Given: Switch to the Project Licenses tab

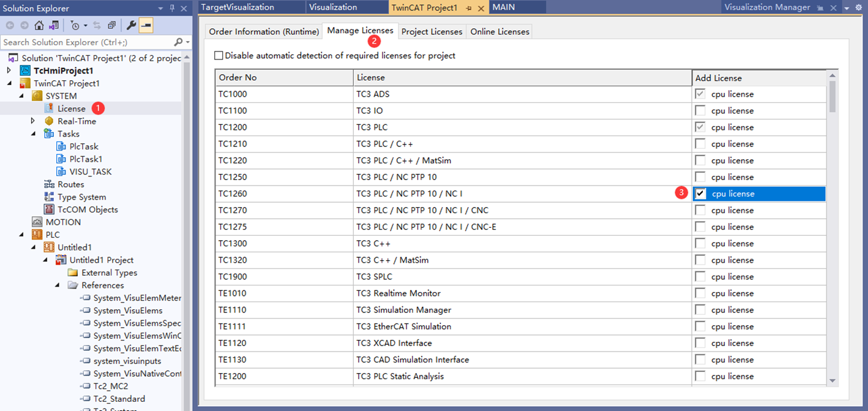Looking at the screenshot, I should click(432, 31).
